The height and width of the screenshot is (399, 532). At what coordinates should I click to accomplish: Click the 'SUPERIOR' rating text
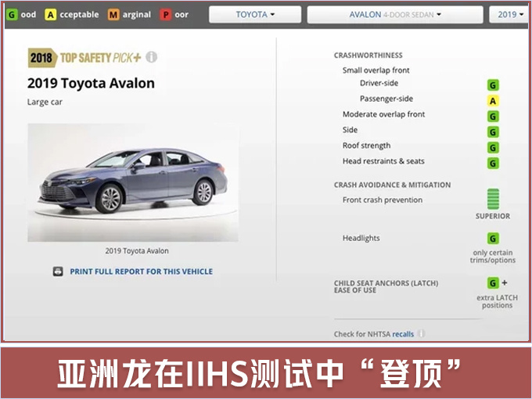[x=493, y=216]
